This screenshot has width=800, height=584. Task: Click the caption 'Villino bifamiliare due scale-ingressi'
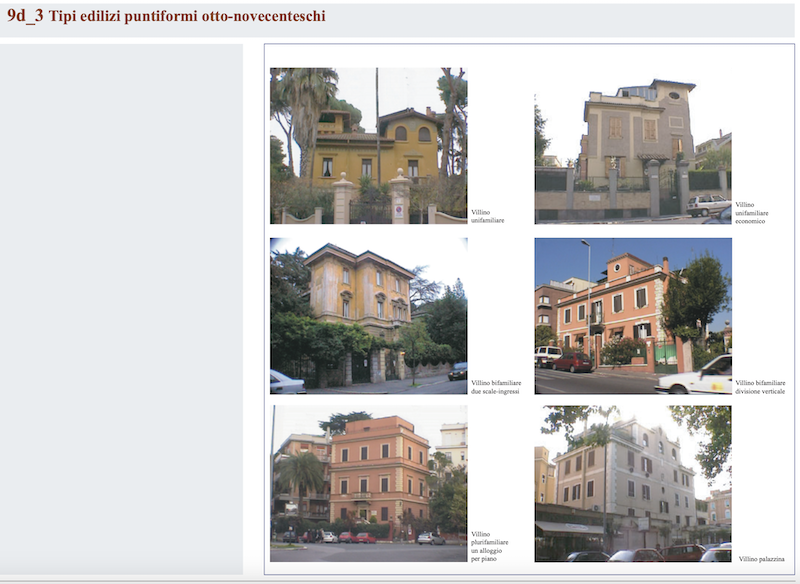496,387
